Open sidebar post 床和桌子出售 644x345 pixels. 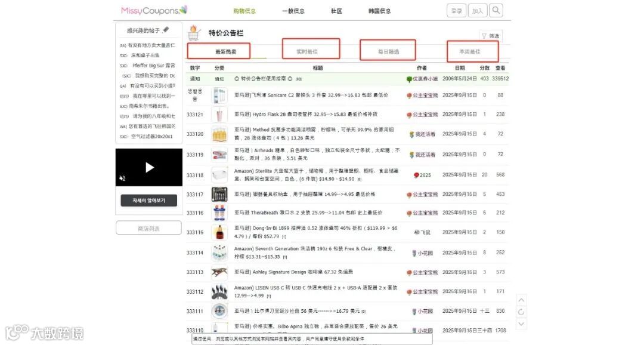pos(145,55)
